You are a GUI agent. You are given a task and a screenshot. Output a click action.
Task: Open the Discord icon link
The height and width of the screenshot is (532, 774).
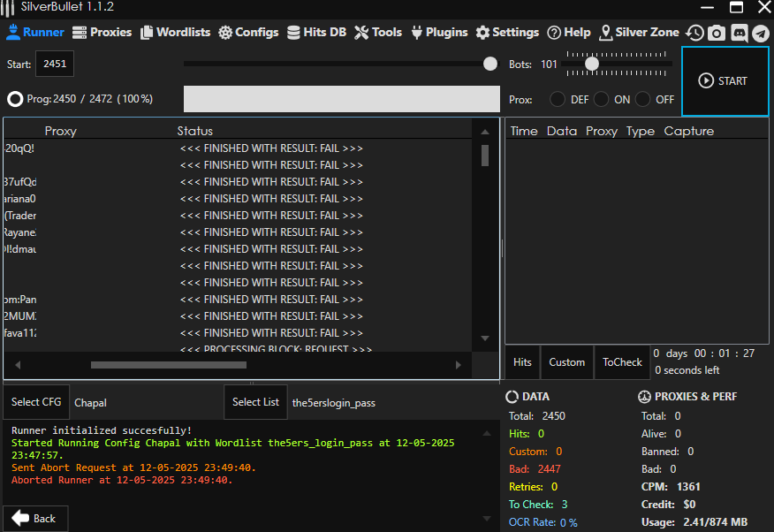click(739, 33)
